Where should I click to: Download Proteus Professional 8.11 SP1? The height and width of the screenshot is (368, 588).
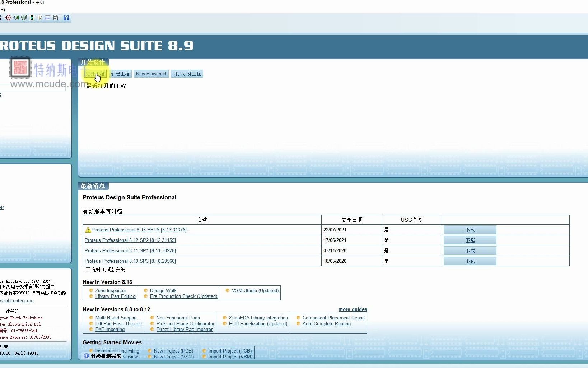(470, 250)
